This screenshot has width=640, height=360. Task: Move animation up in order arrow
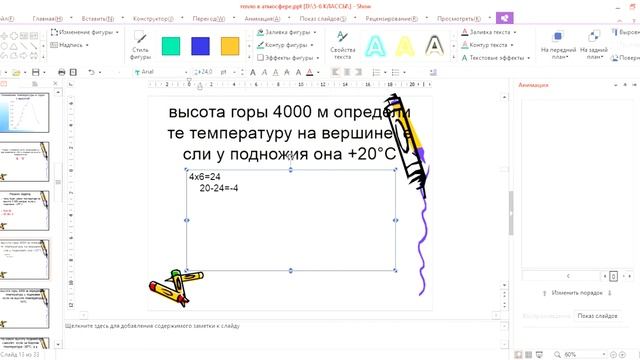(x=544, y=293)
